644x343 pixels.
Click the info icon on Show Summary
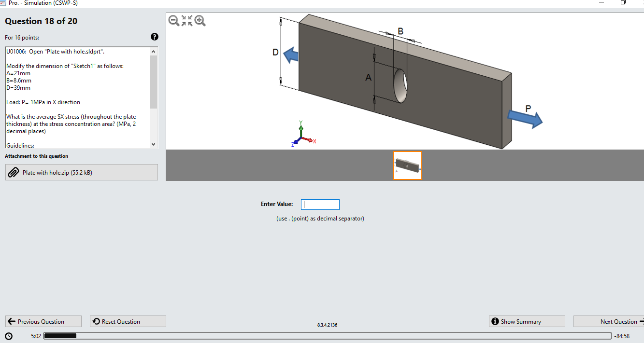tap(495, 321)
